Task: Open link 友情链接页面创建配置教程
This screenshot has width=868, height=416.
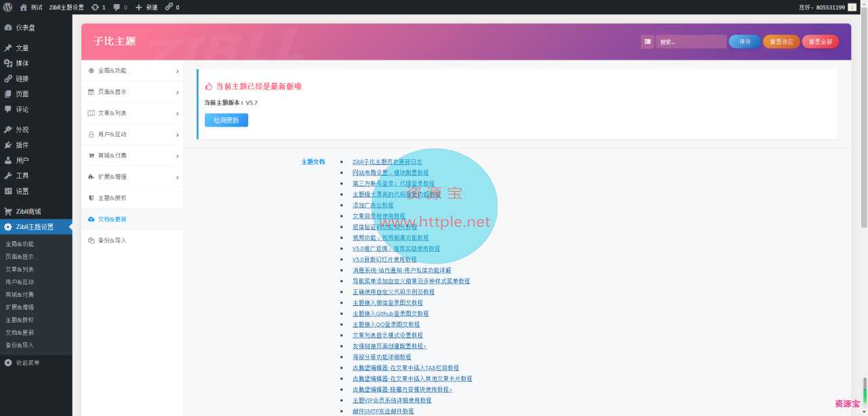Action: (389, 346)
